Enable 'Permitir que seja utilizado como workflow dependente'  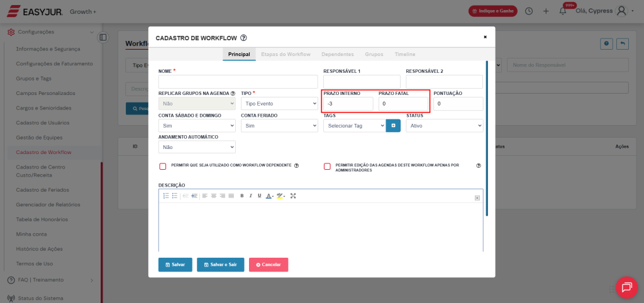pyautogui.click(x=162, y=167)
